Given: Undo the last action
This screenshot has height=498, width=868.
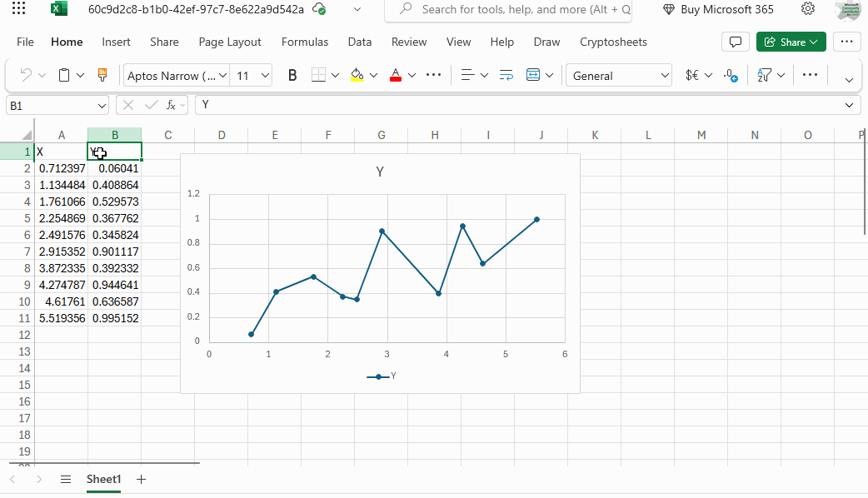Looking at the screenshot, I should point(25,75).
